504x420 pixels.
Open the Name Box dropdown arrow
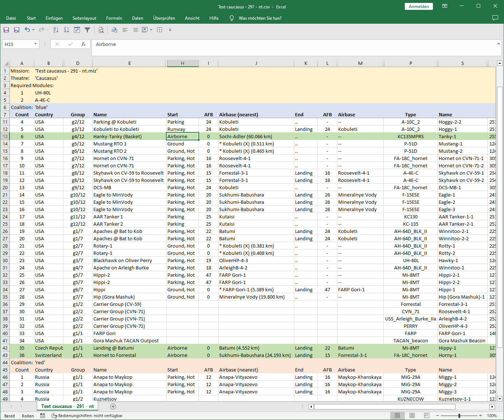coord(35,44)
